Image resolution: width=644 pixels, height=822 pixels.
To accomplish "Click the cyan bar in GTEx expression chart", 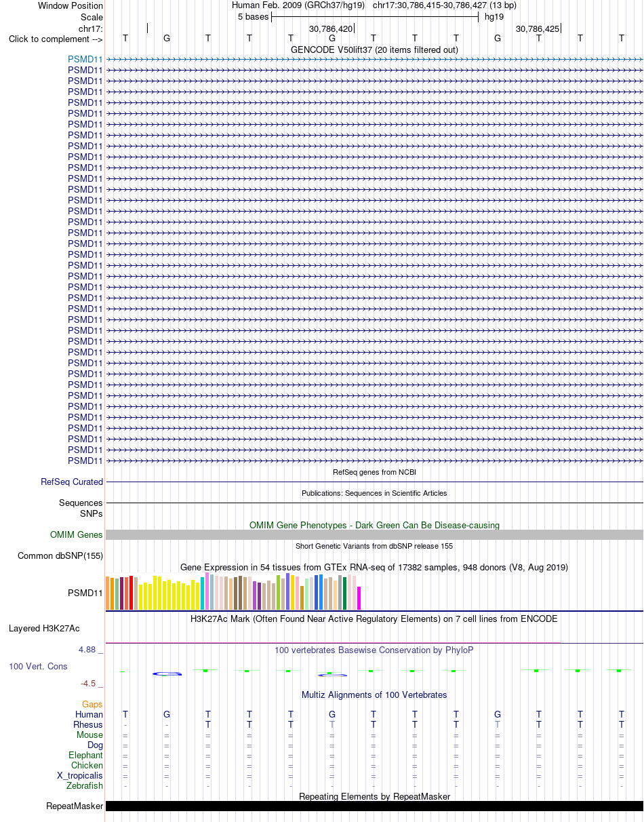I will click(203, 593).
